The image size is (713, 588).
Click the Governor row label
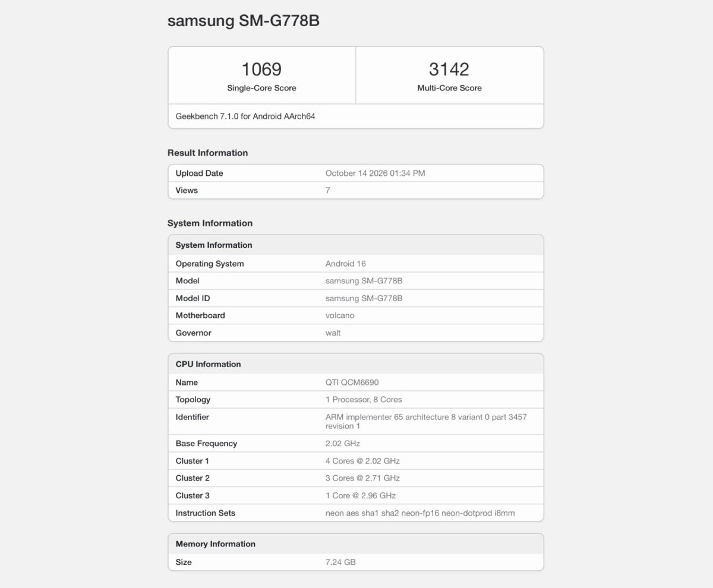pos(194,333)
